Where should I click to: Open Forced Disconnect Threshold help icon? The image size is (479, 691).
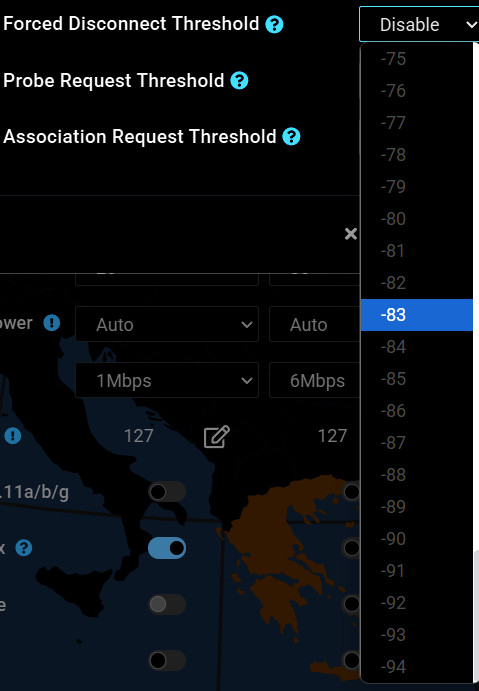(274, 24)
